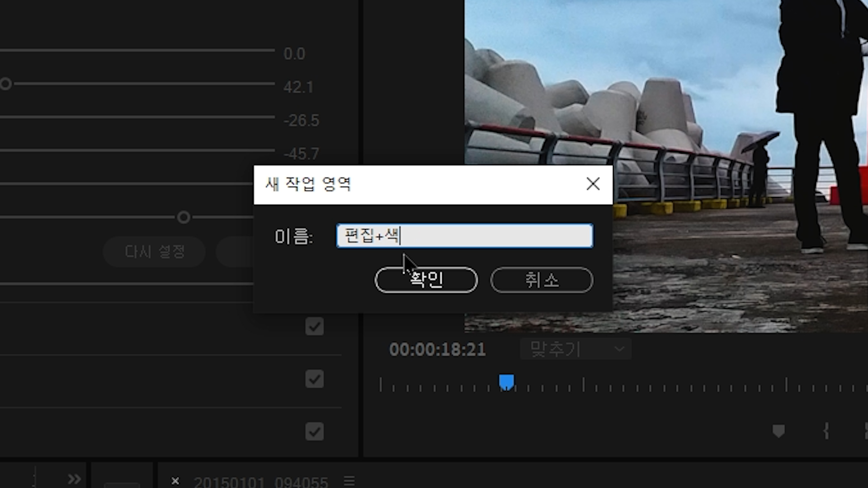This screenshot has height=488, width=868.
Task: Toggle the middle checkbox in the left panel
Action: click(x=314, y=379)
